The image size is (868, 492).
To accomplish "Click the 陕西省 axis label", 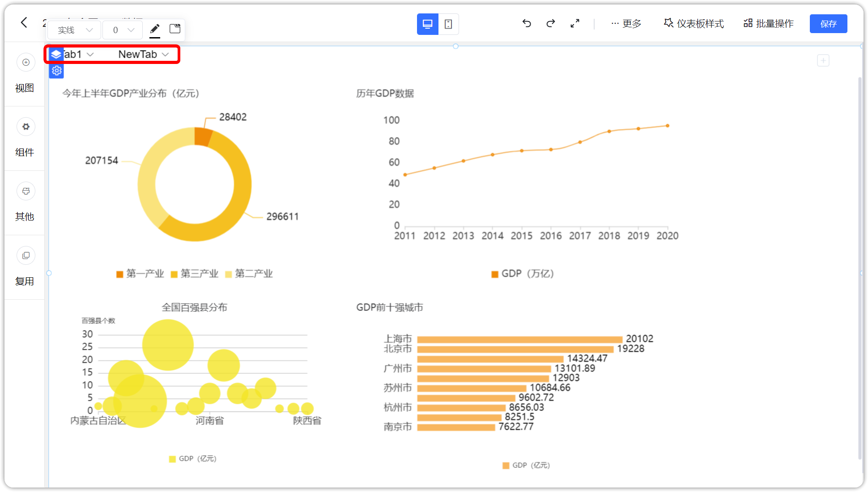I will pyautogui.click(x=307, y=421).
